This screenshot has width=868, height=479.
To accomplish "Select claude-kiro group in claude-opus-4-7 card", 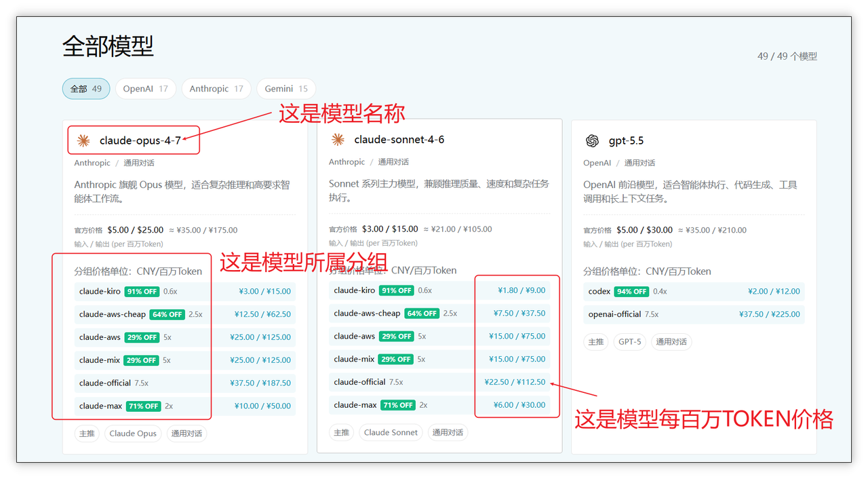I will (185, 292).
